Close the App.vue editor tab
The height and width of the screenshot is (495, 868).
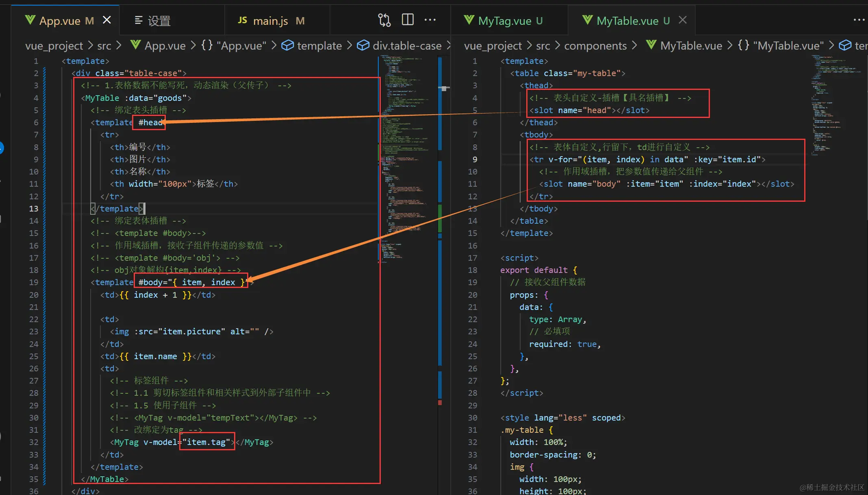(107, 20)
